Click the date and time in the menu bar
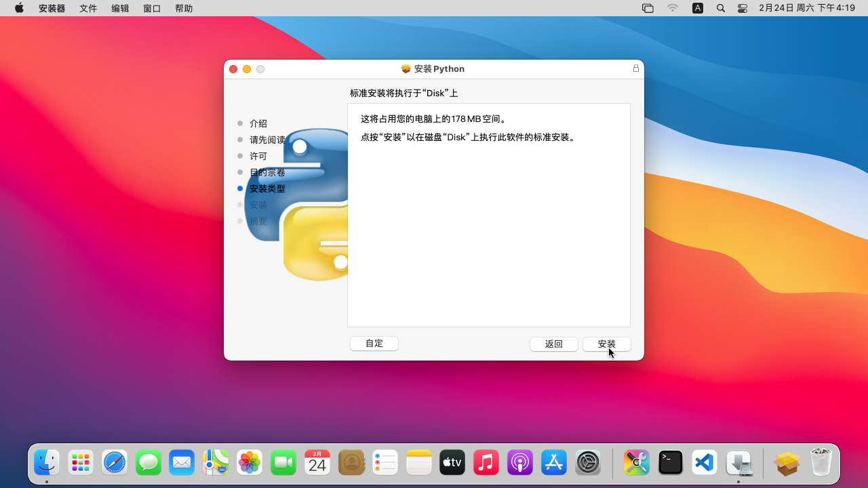 click(x=807, y=8)
